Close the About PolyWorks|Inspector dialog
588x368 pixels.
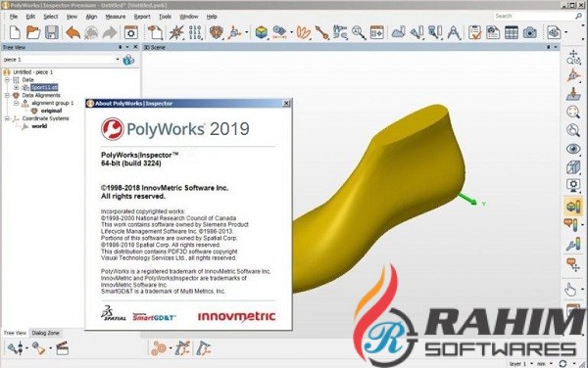tap(286, 103)
